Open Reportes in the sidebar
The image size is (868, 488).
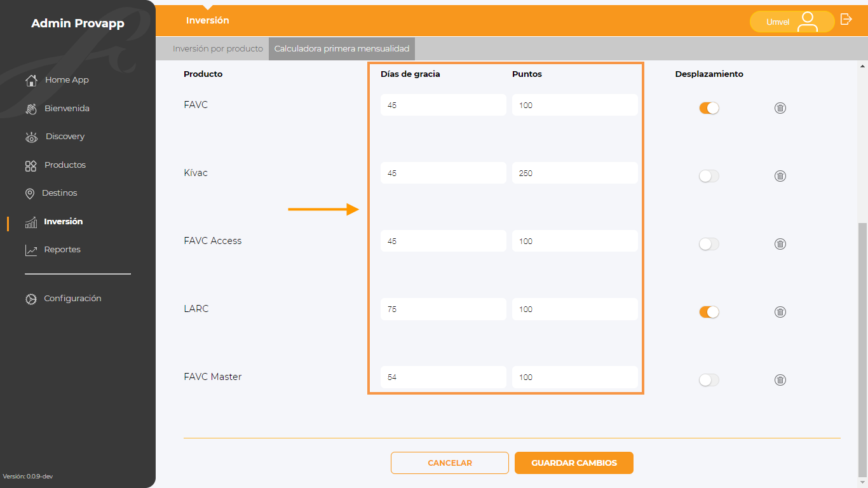(x=62, y=250)
